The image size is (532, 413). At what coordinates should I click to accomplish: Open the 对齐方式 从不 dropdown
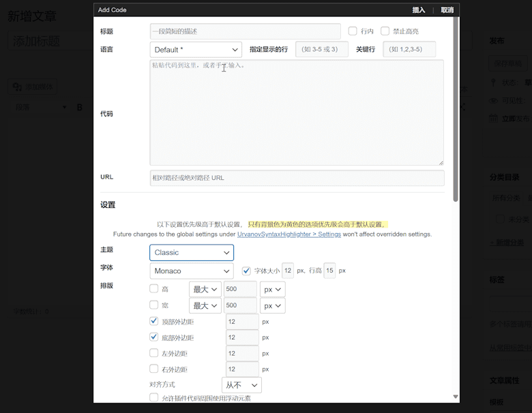pos(241,385)
